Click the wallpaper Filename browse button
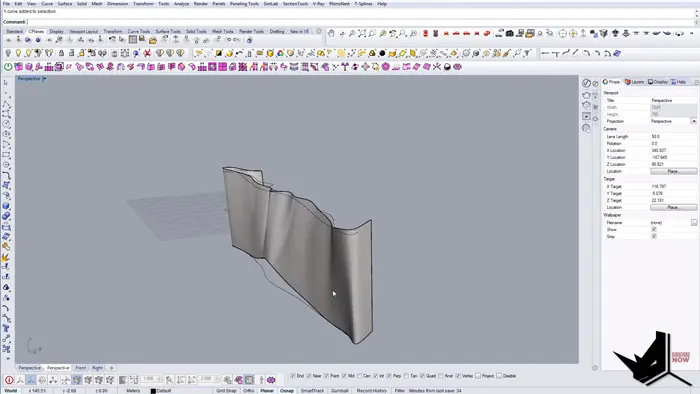 click(694, 222)
